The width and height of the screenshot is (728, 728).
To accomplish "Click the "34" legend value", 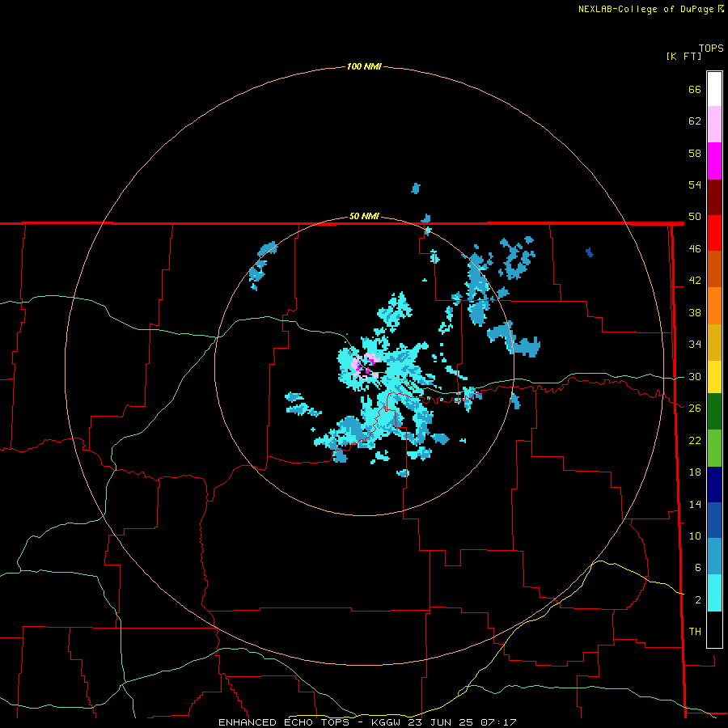I will click(695, 345).
